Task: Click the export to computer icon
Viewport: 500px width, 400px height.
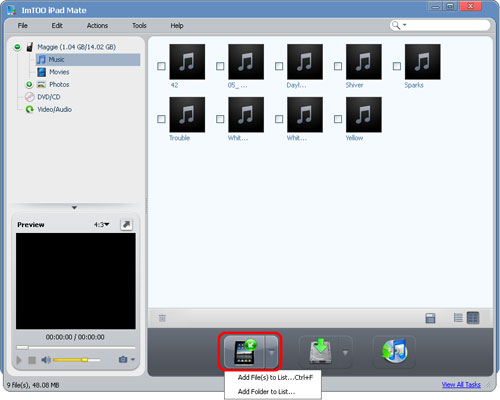Action: [320, 352]
